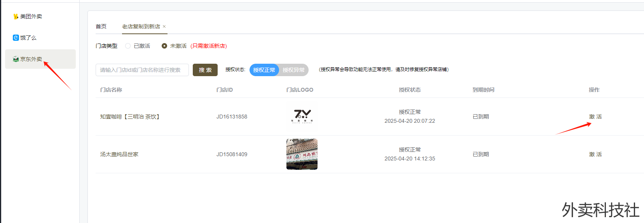Image resolution: width=644 pixels, height=223 pixels.
Task: Activate store 知壹咖啡 via 激活 link
Action: tap(595, 117)
